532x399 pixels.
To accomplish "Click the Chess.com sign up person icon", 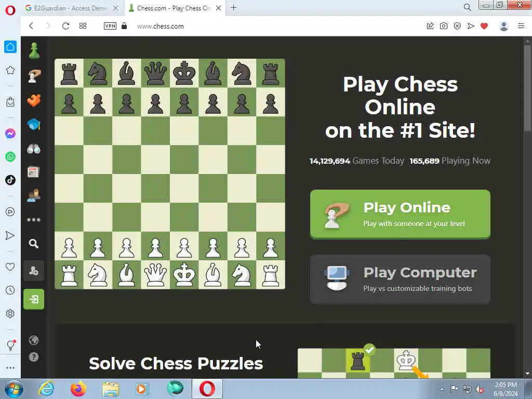I will coord(34,271).
